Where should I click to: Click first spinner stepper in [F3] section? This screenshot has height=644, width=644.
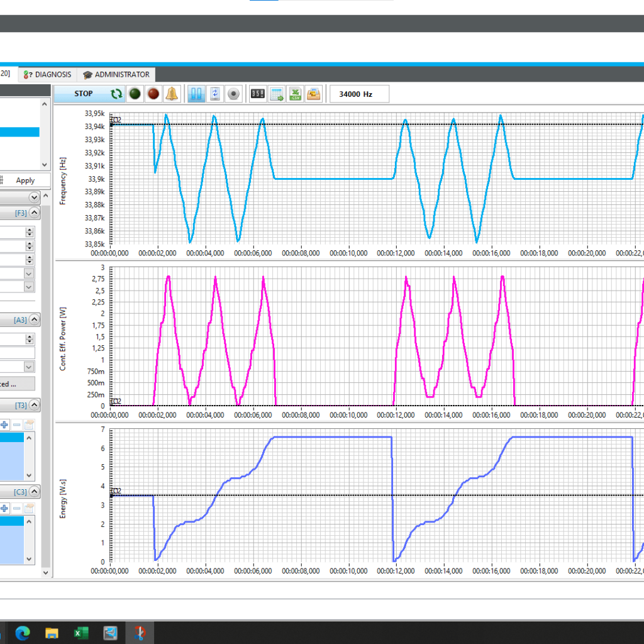pos(29,232)
